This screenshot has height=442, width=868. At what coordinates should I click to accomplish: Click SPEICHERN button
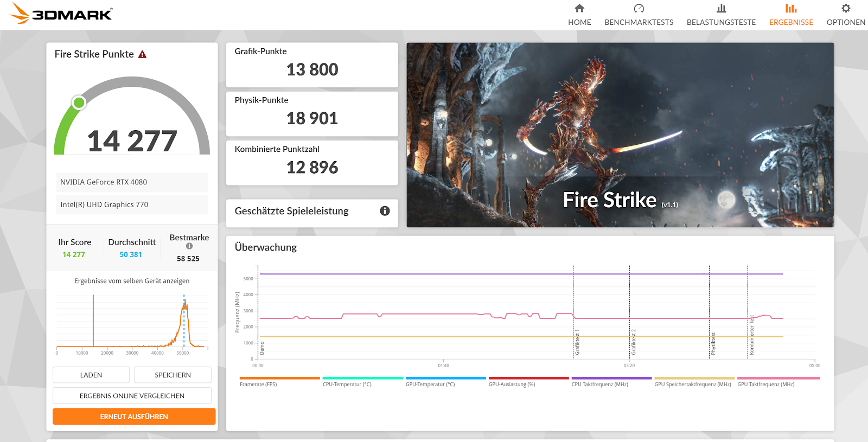point(173,375)
